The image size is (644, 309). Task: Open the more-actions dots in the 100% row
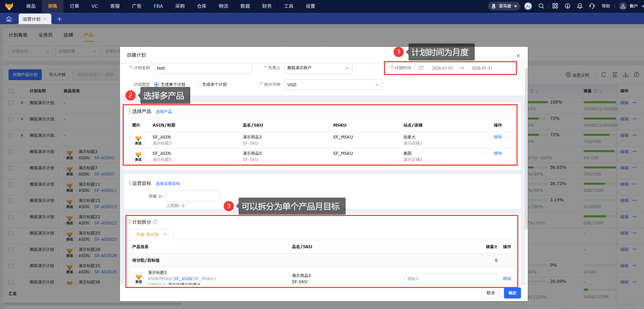(x=634, y=103)
